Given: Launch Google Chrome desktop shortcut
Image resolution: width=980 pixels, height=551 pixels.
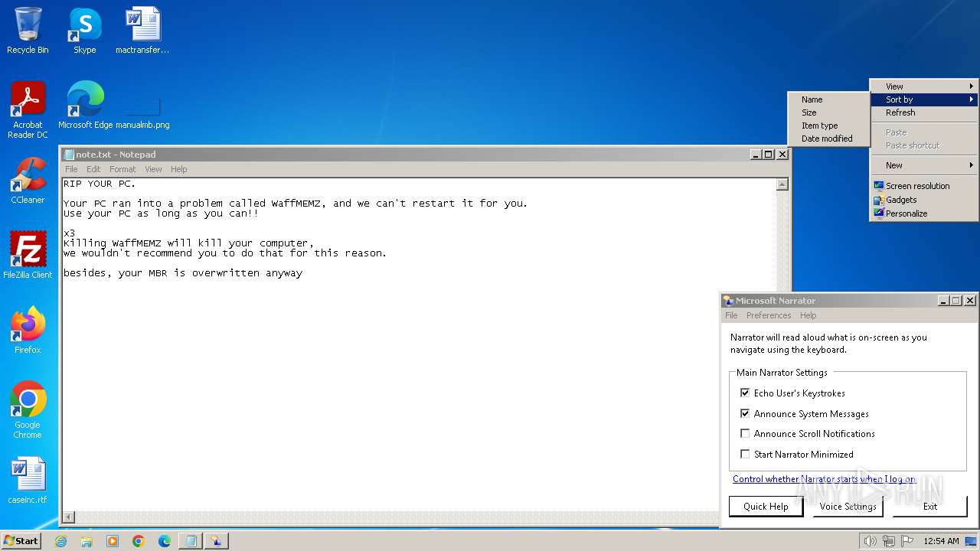Looking at the screenshot, I should point(28,409).
